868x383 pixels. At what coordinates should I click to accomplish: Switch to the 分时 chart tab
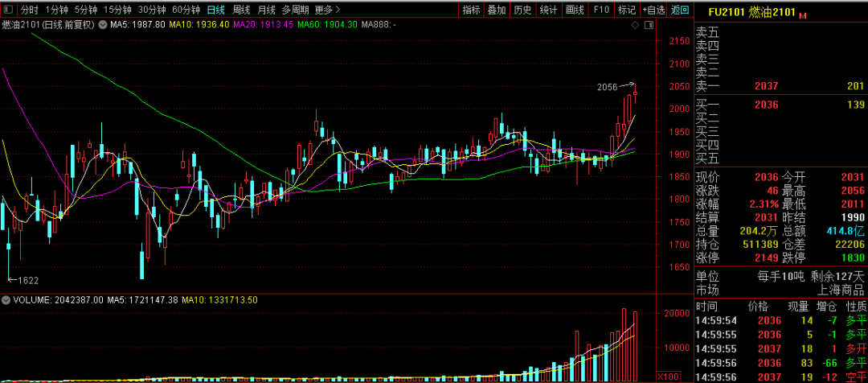click(29, 10)
